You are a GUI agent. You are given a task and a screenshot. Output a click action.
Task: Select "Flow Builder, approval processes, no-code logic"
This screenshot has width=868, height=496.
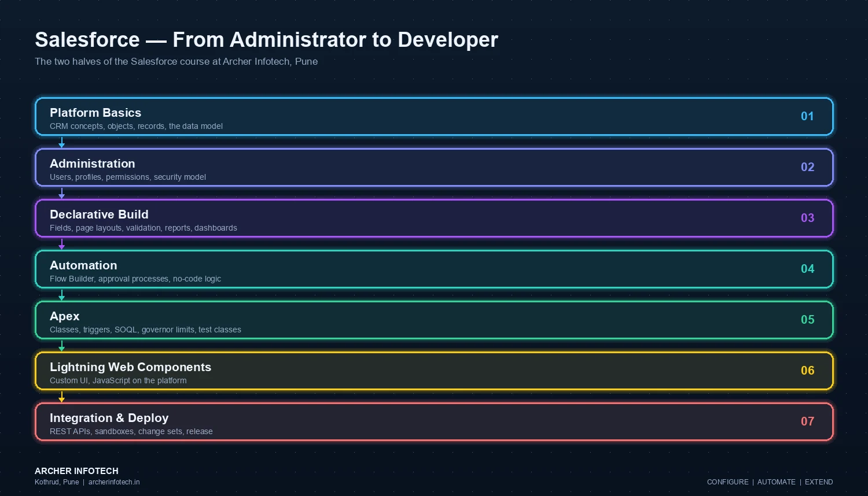pyautogui.click(x=135, y=279)
